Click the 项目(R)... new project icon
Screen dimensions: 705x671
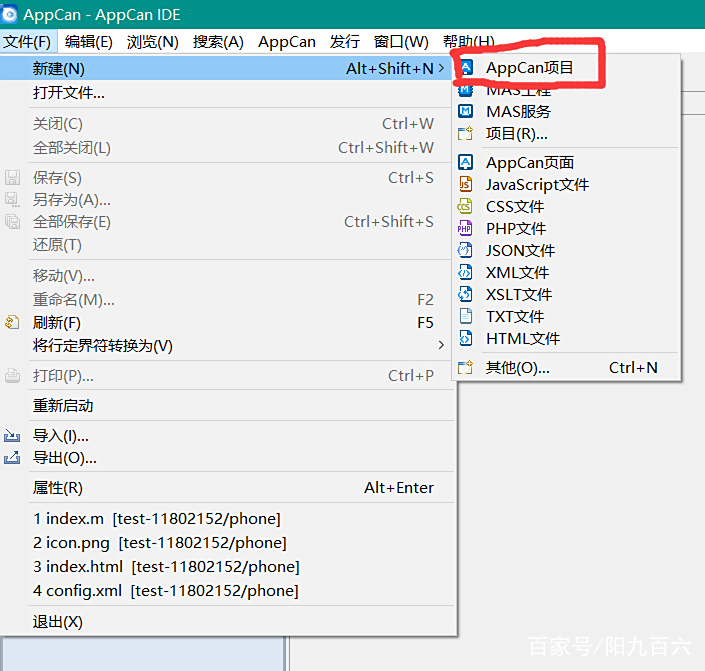tap(465, 133)
